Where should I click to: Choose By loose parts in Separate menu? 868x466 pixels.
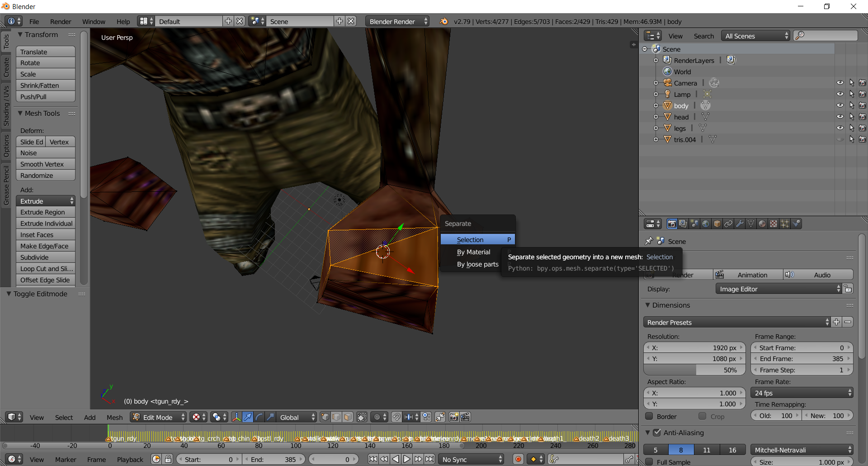click(x=477, y=264)
